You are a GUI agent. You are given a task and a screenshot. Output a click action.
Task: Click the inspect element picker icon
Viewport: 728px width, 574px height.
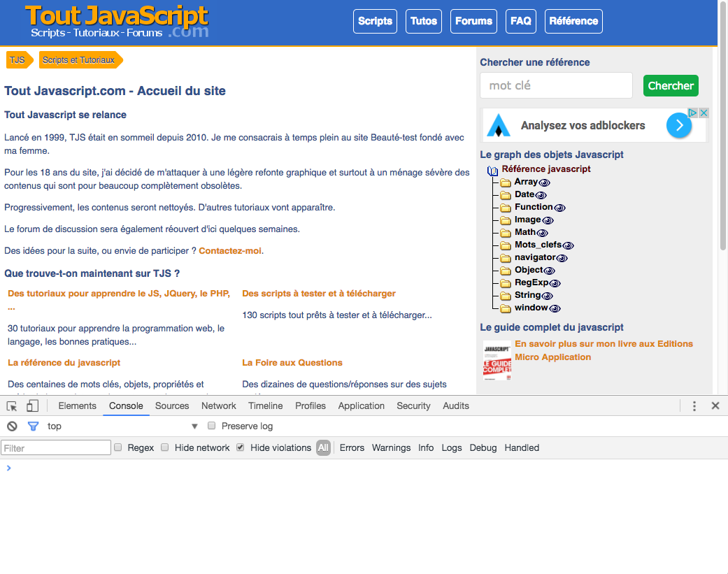12,406
